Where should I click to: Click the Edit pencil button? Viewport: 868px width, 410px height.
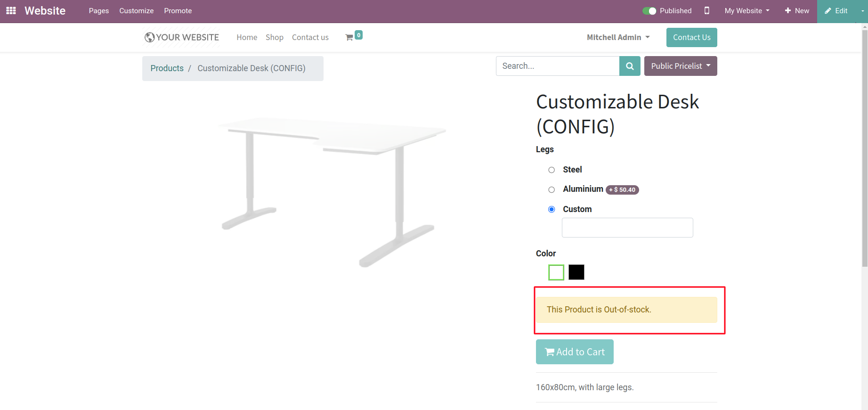836,11
